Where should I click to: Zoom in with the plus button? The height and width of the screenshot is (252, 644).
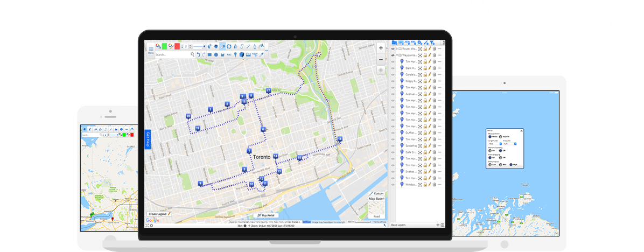(x=381, y=48)
